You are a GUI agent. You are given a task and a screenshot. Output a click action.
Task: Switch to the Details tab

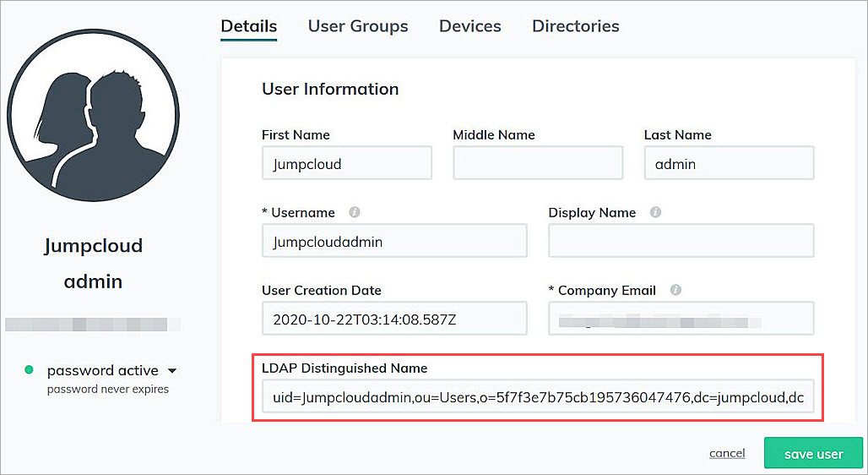248,26
